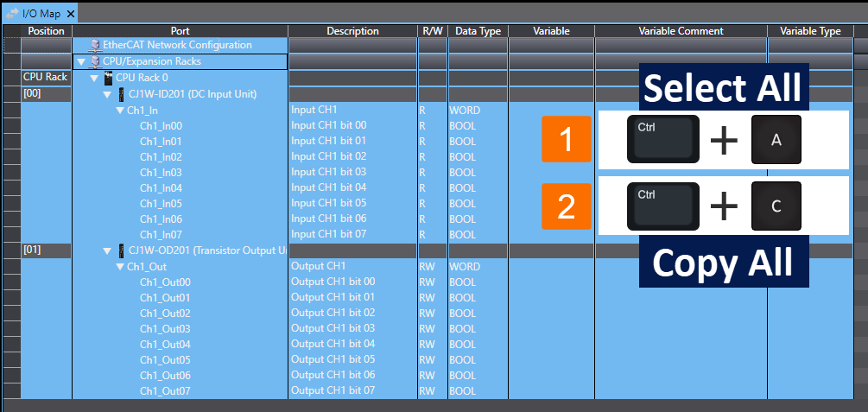Collapse the Ch1_Out channel node

120,267
